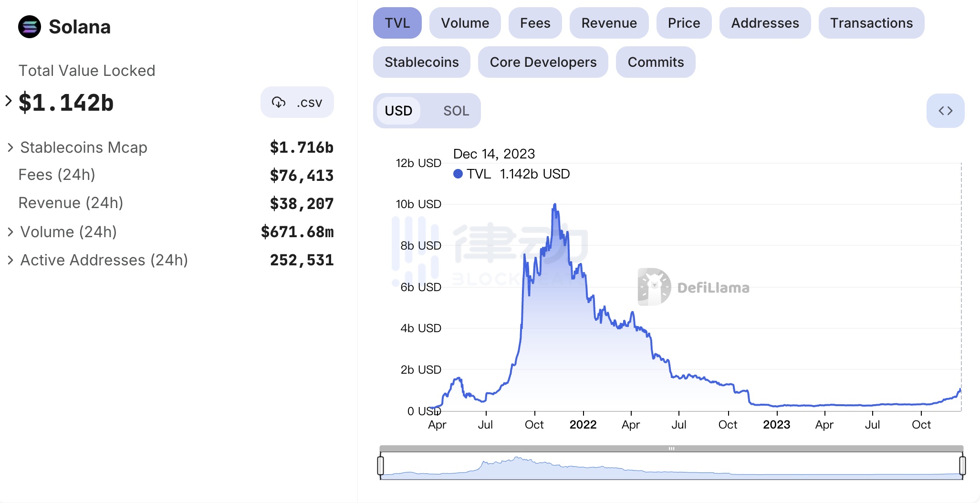Expand the Active Addresses (24h) row
This screenshot has width=980, height=503.
(x=10, y=260)
